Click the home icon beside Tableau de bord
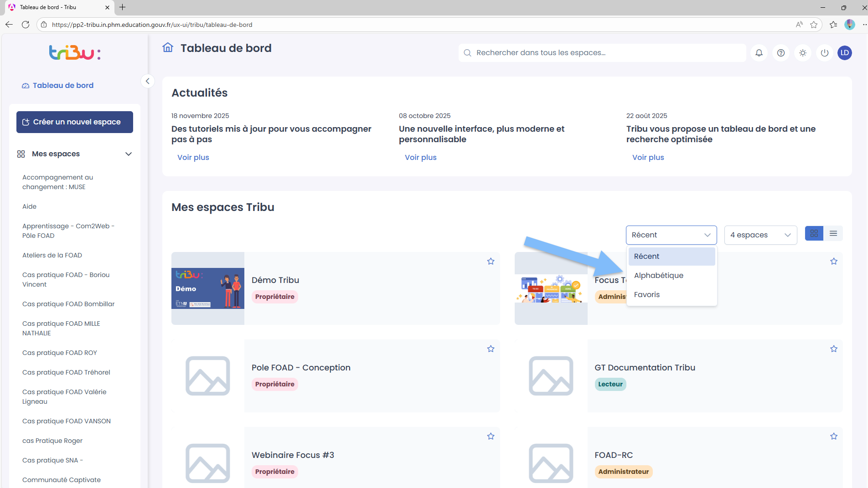This screenshot has width=868, height=488. 168,47
